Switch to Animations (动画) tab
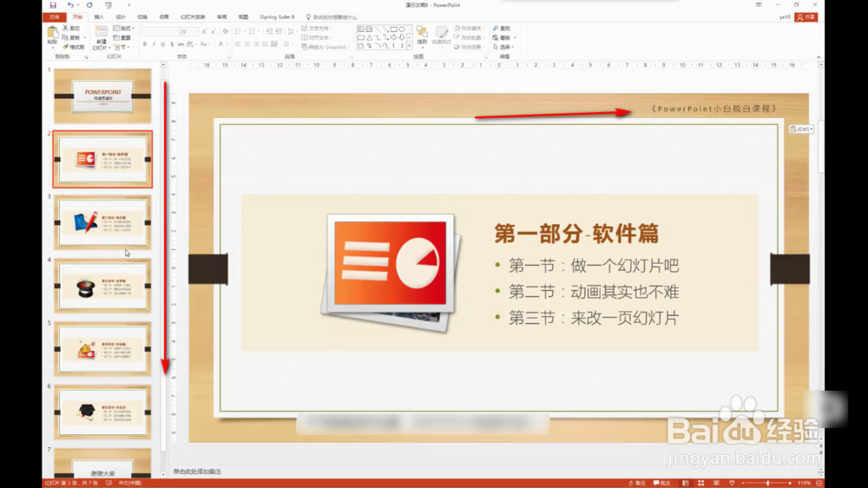 tap(164, 17)
